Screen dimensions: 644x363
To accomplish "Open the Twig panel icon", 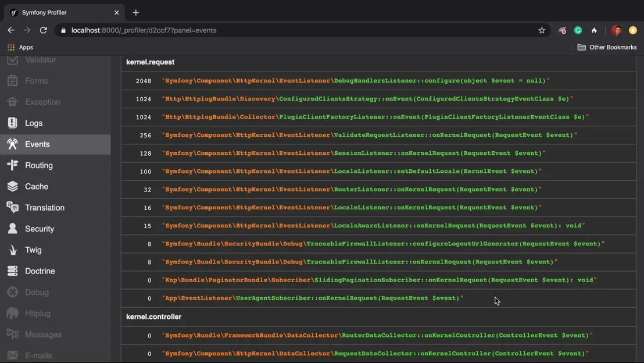I will 12,250.
